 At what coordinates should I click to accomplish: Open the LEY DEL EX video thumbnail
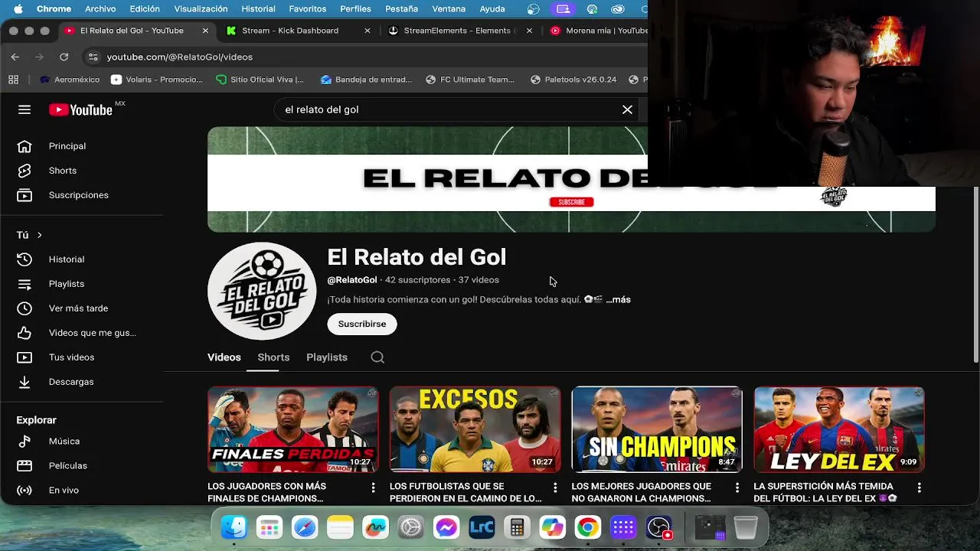coord(839,429)
